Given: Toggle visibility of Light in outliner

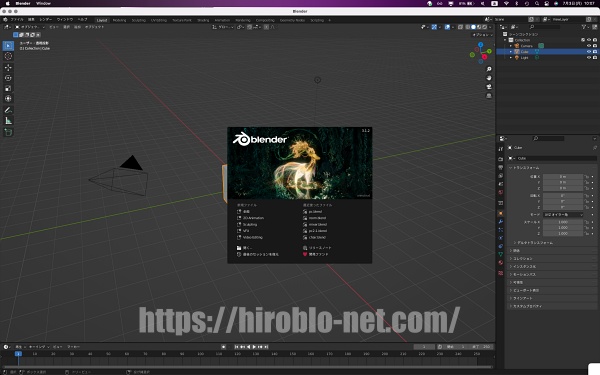Looking at the screenshot, I should click(x=589, y=57).
